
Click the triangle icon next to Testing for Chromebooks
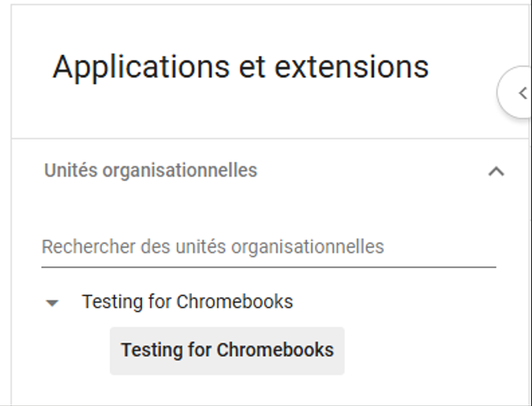53,303
